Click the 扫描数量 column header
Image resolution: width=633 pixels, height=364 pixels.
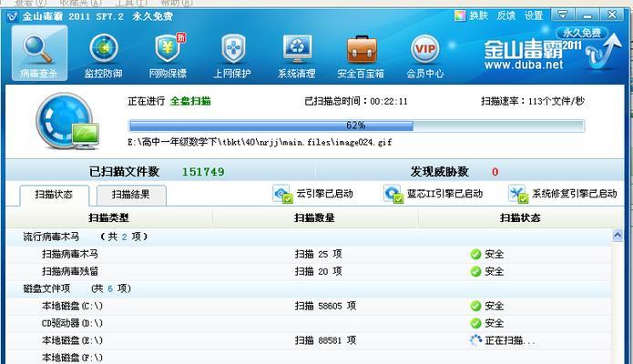point(314,218)
